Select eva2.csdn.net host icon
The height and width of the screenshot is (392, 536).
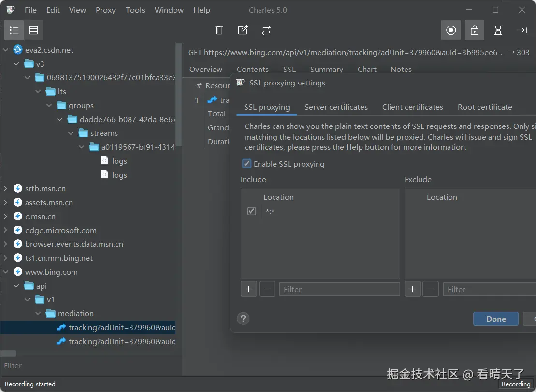coord(18,50)
